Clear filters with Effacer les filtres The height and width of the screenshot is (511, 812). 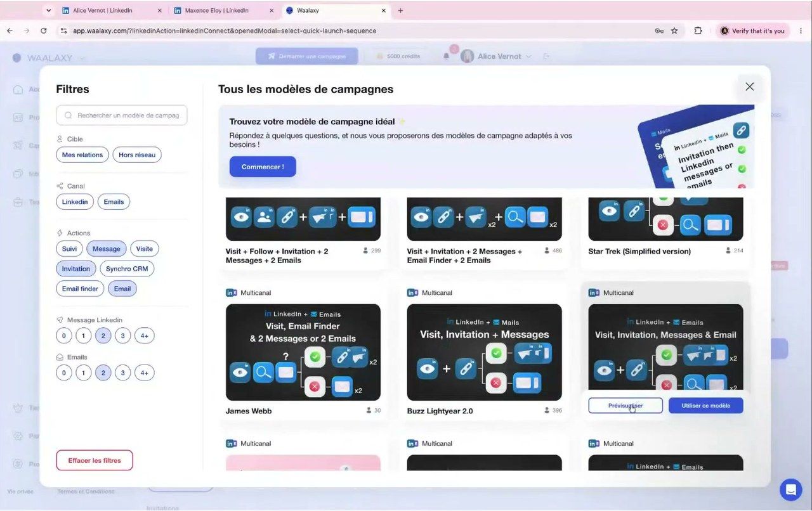[95, 460]
